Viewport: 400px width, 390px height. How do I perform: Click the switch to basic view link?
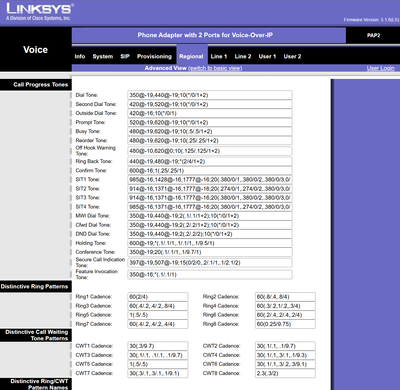coord(215,68)
